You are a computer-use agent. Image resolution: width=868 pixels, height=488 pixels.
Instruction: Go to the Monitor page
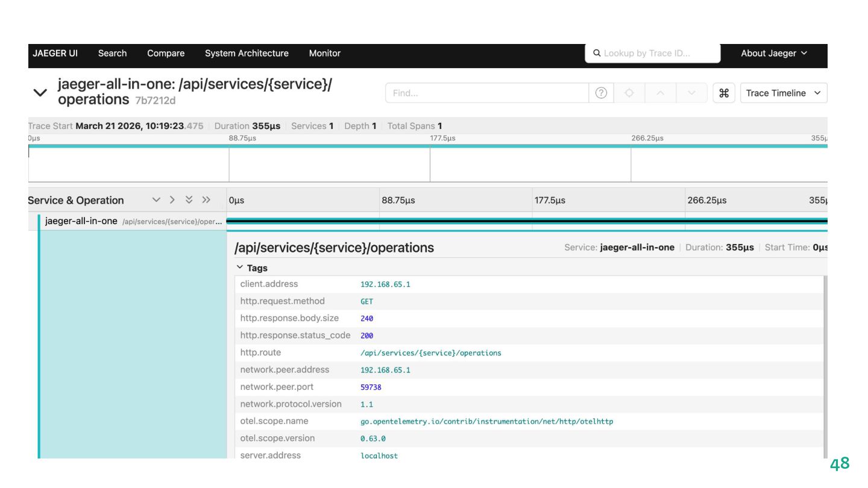point(324,53)
